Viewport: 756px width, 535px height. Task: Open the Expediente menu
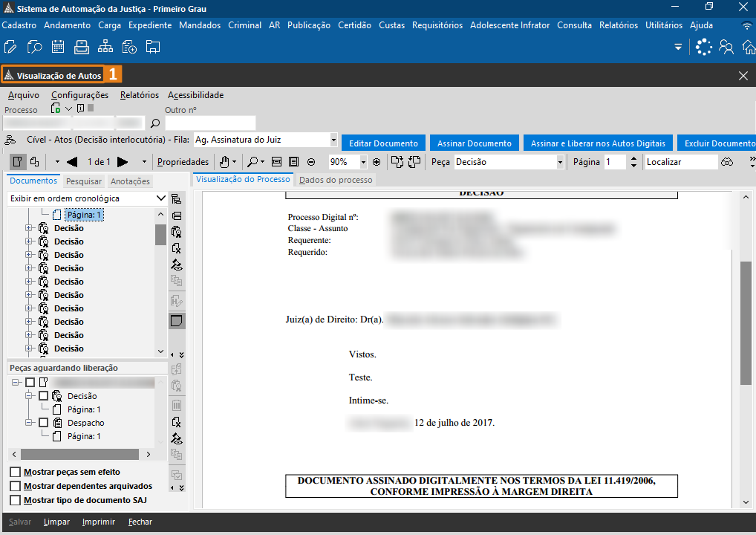pyautogui.click(x=150, y=25)
